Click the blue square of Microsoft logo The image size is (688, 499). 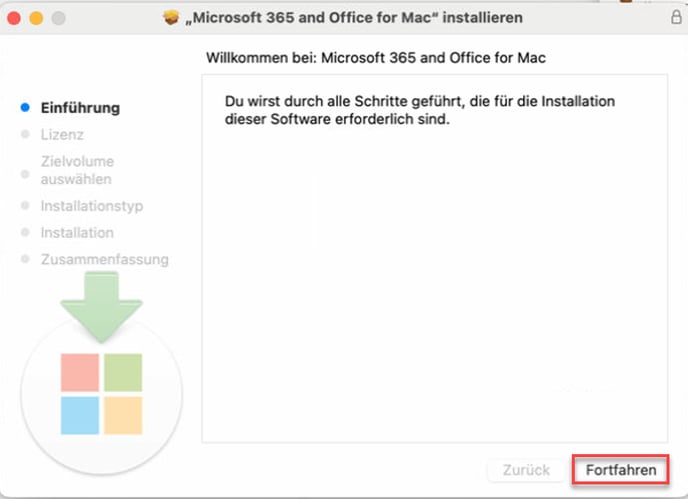pos(80,416)
